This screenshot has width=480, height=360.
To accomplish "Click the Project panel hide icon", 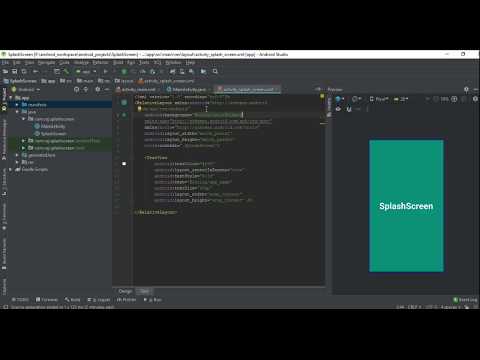I will click(107, 89).
